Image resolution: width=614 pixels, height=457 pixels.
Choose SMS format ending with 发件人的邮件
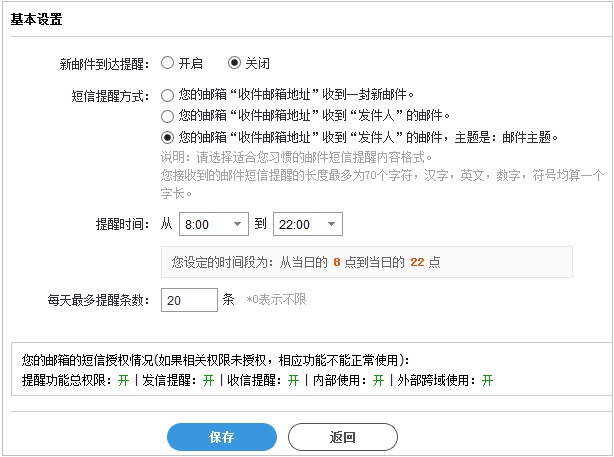pyautogui.click(x=168, y=116)
